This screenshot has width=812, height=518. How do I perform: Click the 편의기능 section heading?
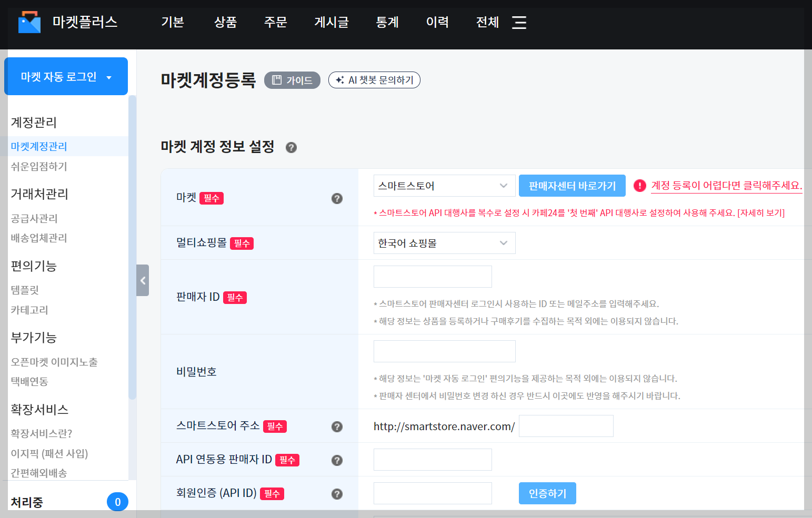coord(34,266)
